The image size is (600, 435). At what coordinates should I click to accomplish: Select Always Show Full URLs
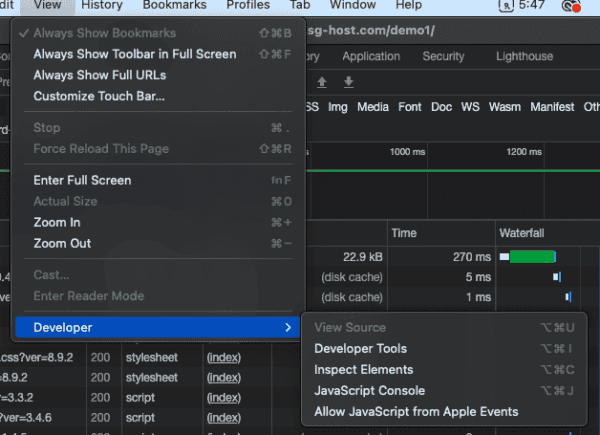pos(157,75)
